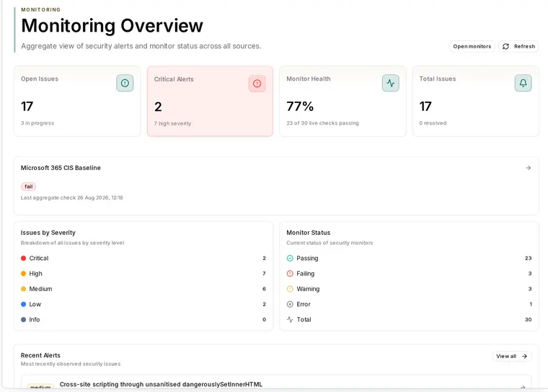Click '23 of 30 live checks passing'
This screenshot has width=548, height=392.
[x=322, y=123]
